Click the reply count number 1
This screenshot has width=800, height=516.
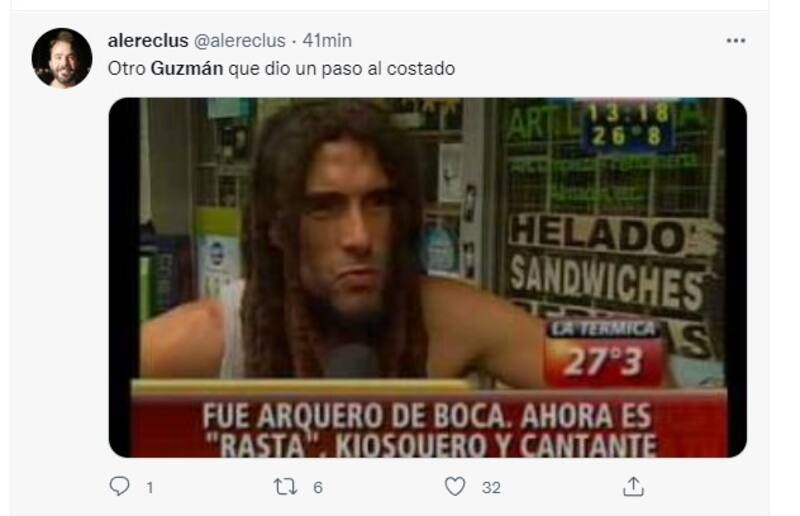point(149,488)
